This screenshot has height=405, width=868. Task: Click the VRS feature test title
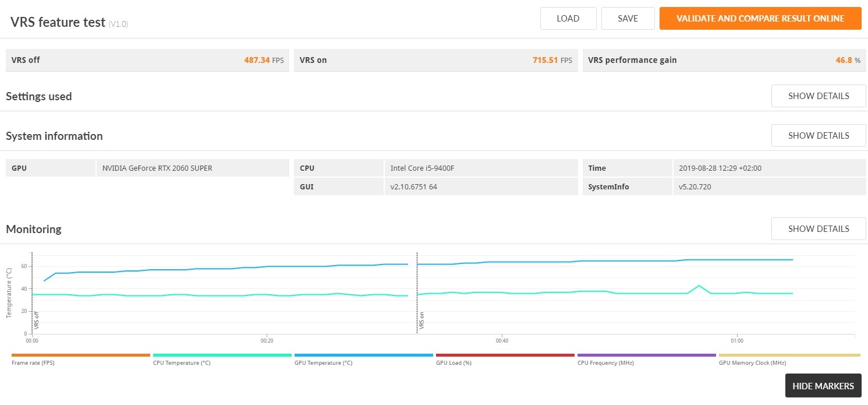tap(58, 22)
